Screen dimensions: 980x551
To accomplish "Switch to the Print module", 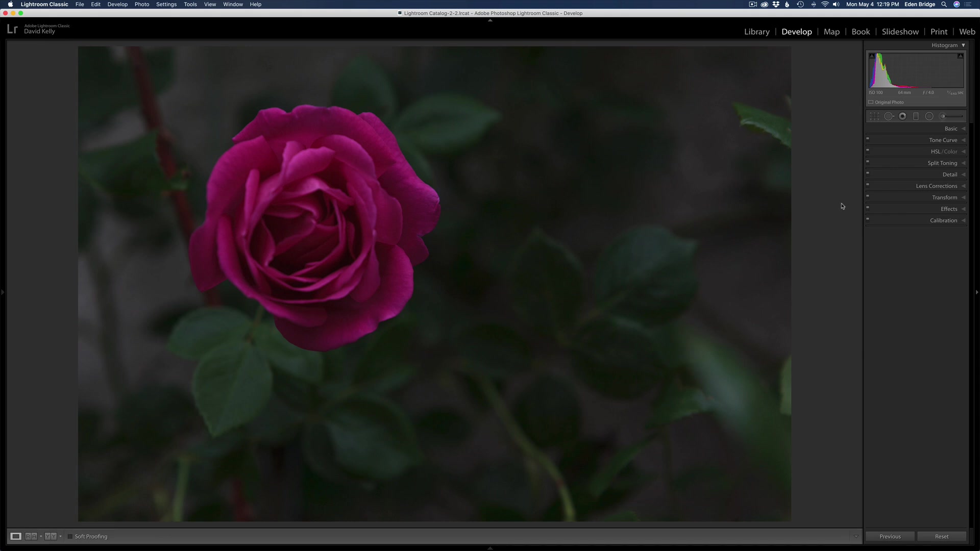I will (939, 32).
